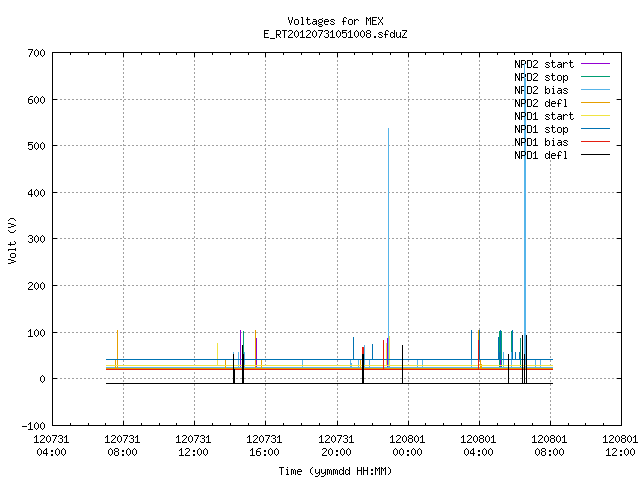Image resolution: width=640 pixels, height=480 pixels.
Task: Click the "NPD1 defl" legend label
Action: pos(541,156)
